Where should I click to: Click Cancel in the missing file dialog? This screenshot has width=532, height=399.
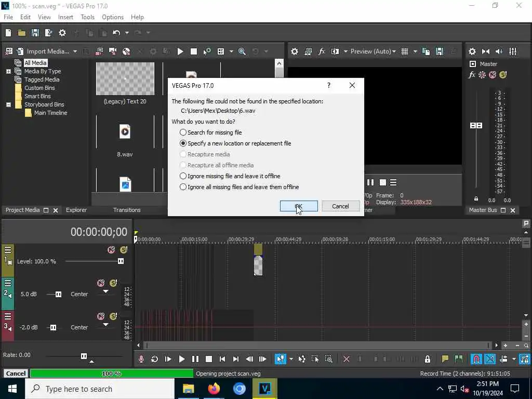tap(340, 206)
